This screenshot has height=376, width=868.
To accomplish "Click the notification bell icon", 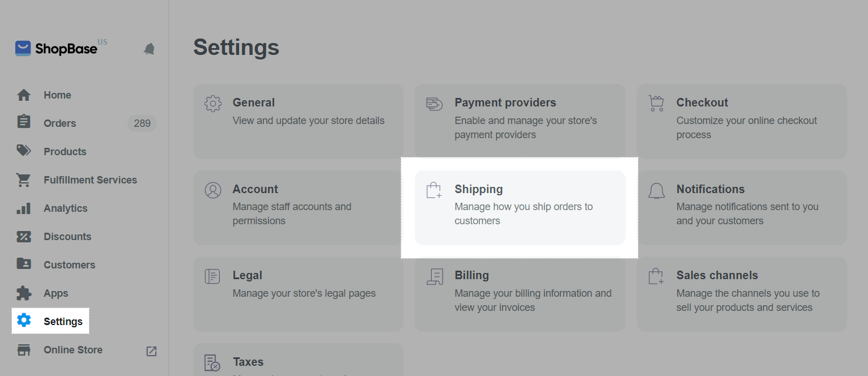I will pos(149,49).
